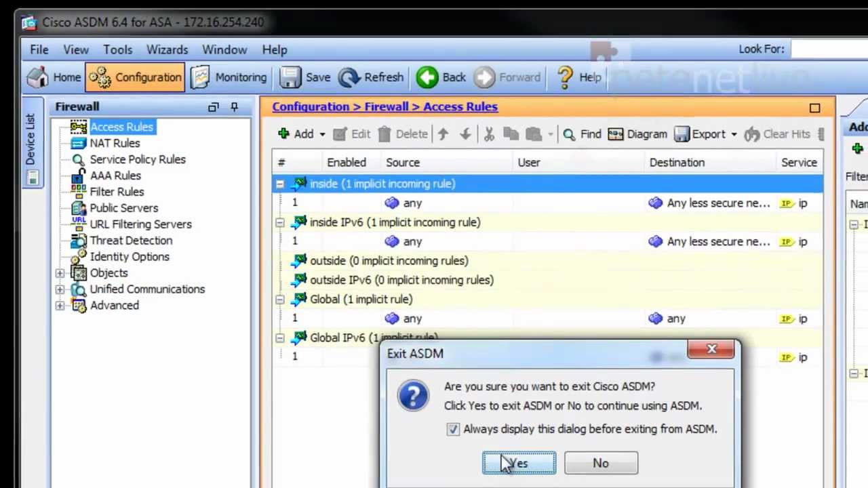Image resolution: width=868 pixels, height=488 pixels.
Task: Expand the Advanced tree node
Action: coord(60,306)
